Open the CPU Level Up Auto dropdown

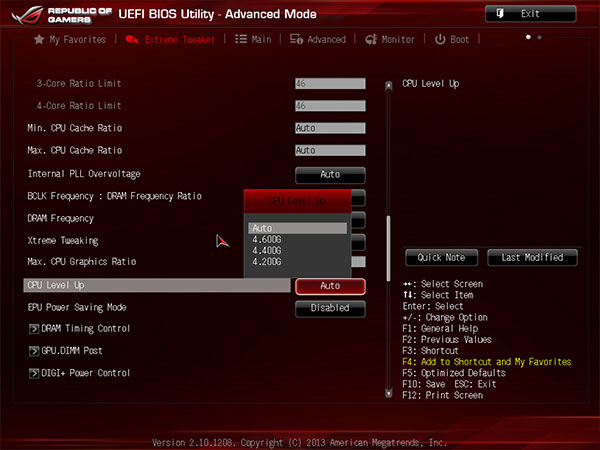330,286
